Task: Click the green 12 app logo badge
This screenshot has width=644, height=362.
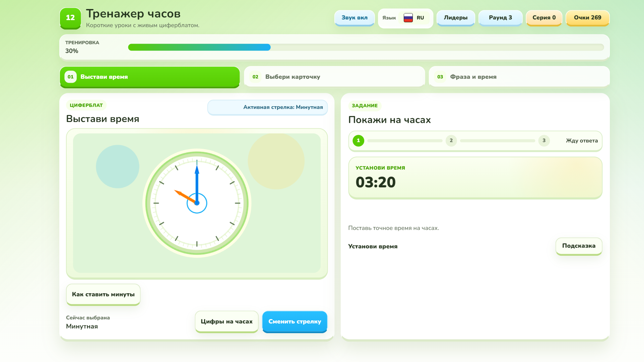Action: (70, 18)
